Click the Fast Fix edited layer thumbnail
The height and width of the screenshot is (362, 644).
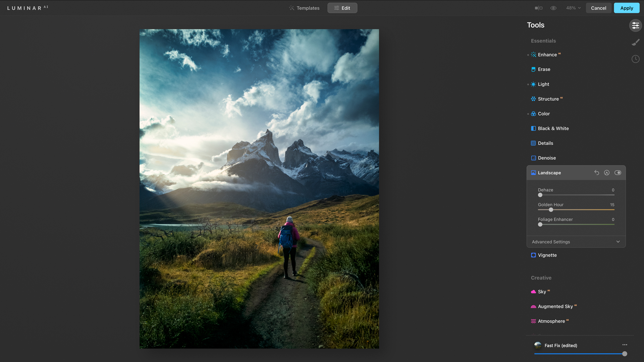tap(537, 345)
